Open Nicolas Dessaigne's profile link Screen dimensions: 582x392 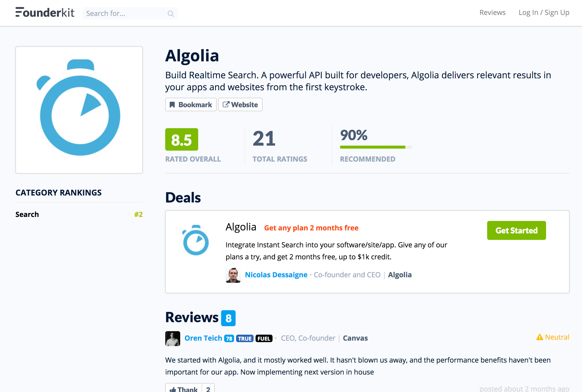tap(276, 275)
